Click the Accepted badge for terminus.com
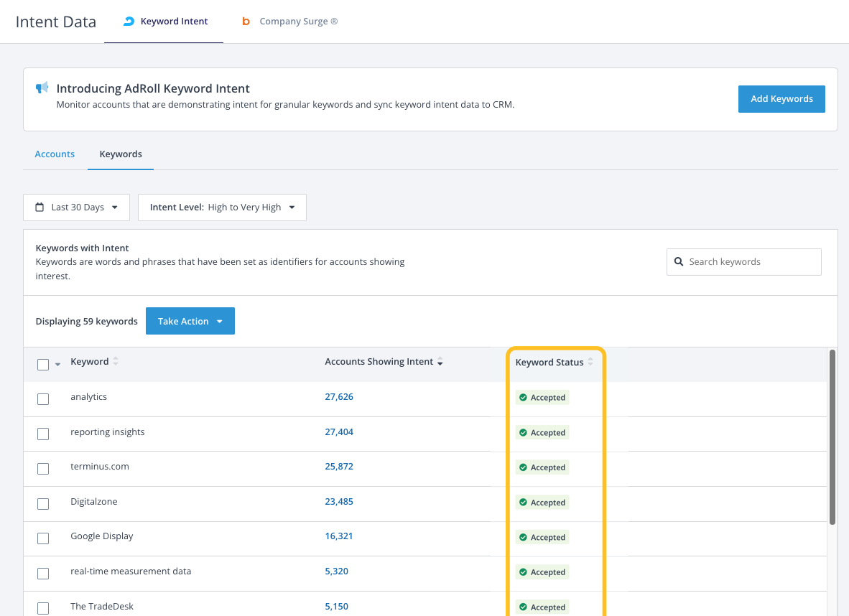Screen dimensions: 849x616 (542, 467)
